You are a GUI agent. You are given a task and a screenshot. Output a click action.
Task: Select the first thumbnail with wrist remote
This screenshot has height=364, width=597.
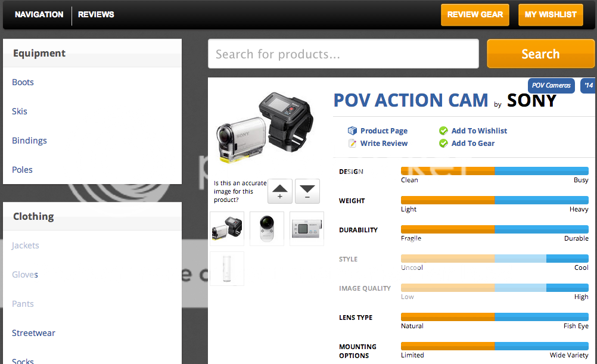(227, 228)
